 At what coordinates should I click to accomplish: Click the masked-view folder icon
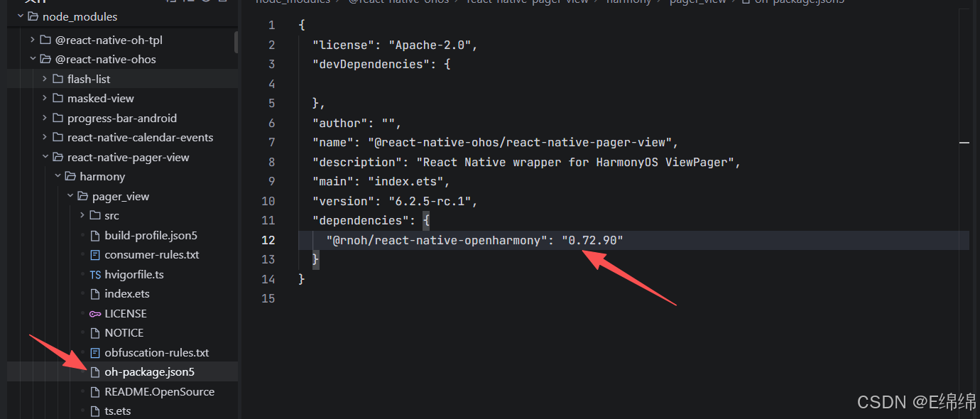point(58,98)
